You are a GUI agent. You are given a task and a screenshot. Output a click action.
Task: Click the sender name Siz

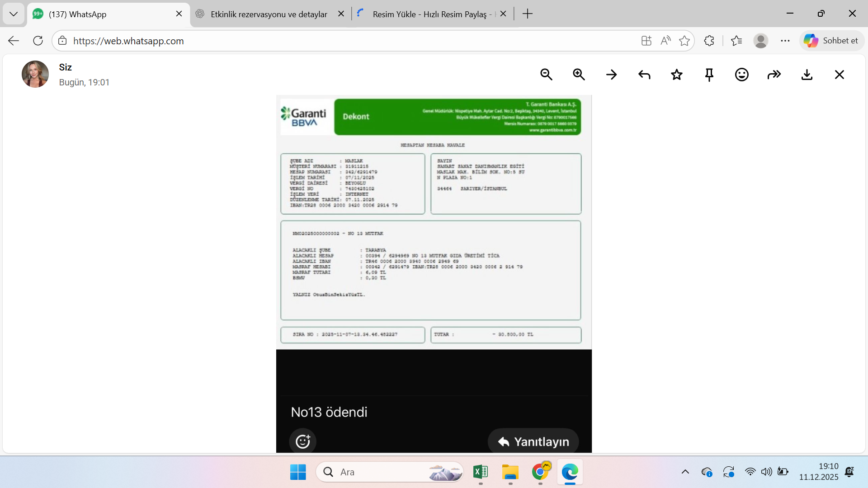point(65,67)
